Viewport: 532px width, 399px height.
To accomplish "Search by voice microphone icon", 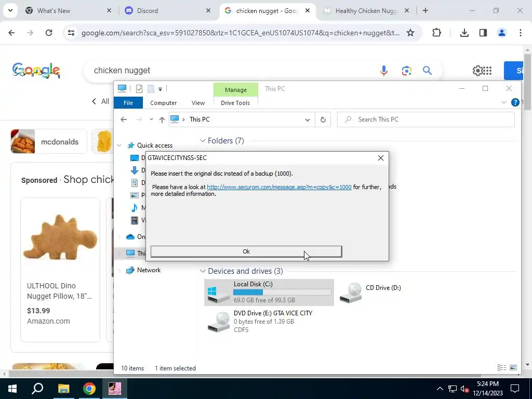I will pos(384,71).
